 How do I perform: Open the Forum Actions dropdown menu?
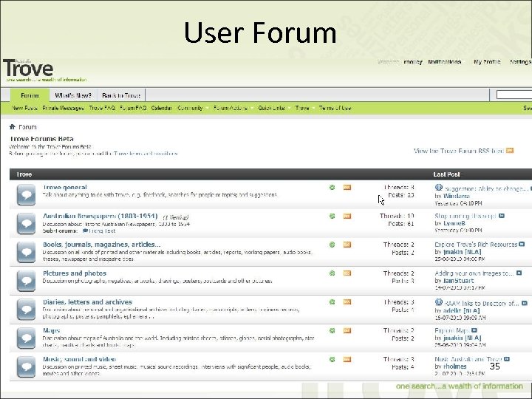(233, 108)
